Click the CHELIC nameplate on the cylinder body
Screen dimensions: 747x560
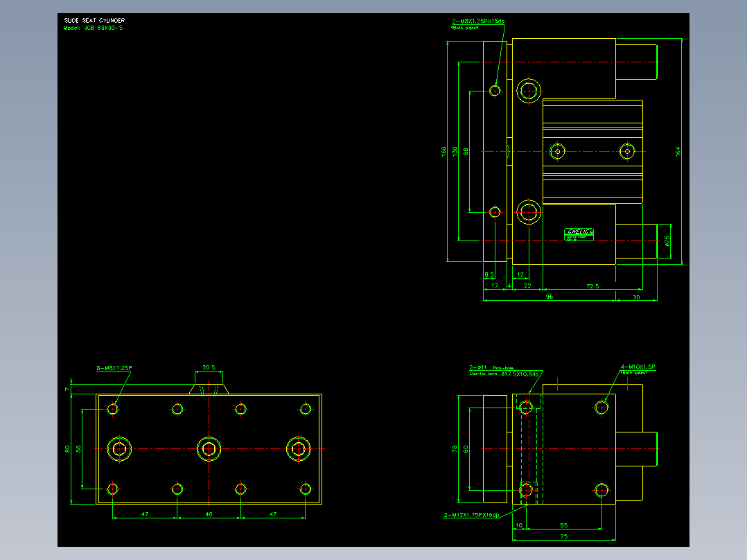click(x=579, y=234)
